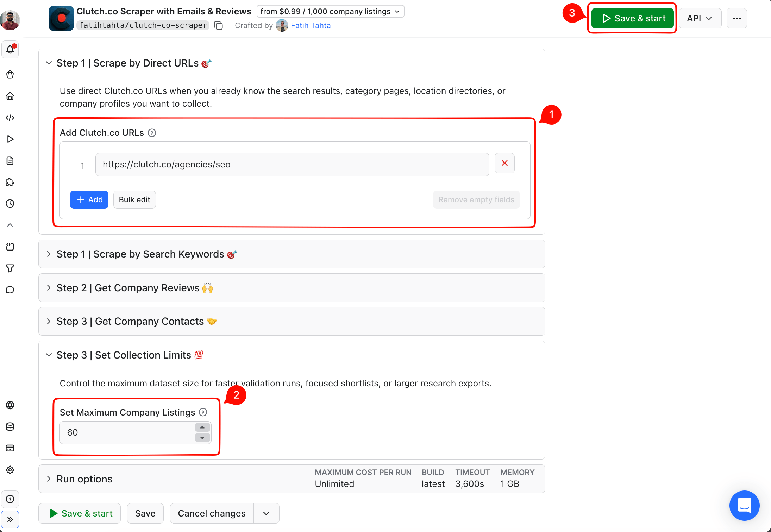Open Apify Store shopping bag icon
771x532 pixels.
(10, 75)
